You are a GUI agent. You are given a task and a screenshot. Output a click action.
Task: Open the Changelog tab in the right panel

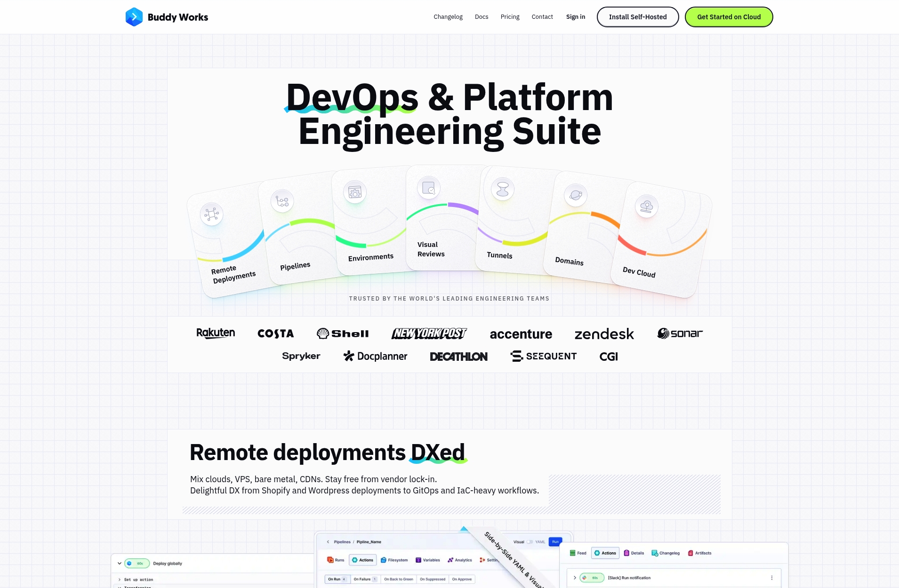pos(666,553)
